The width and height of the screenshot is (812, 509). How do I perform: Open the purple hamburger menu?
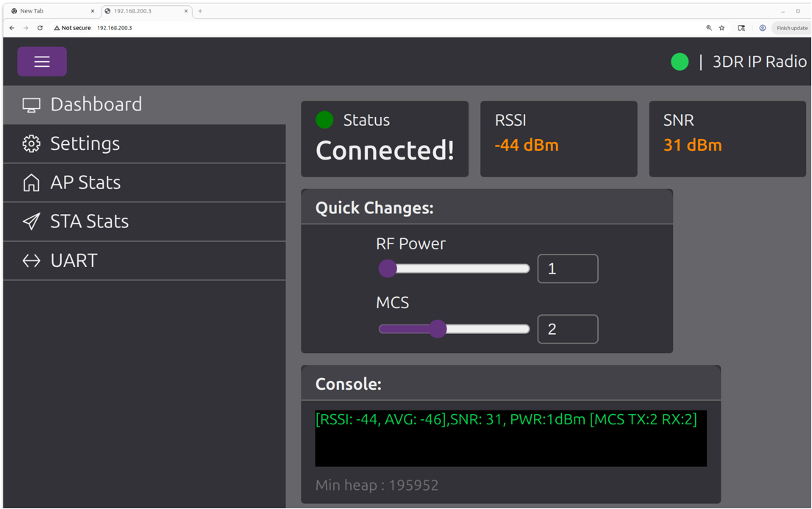click(42, 62)
